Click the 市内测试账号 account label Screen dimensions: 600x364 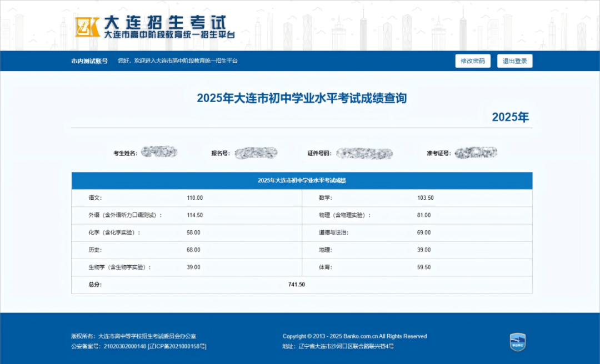pyautogui.click(x=89, y=61)
